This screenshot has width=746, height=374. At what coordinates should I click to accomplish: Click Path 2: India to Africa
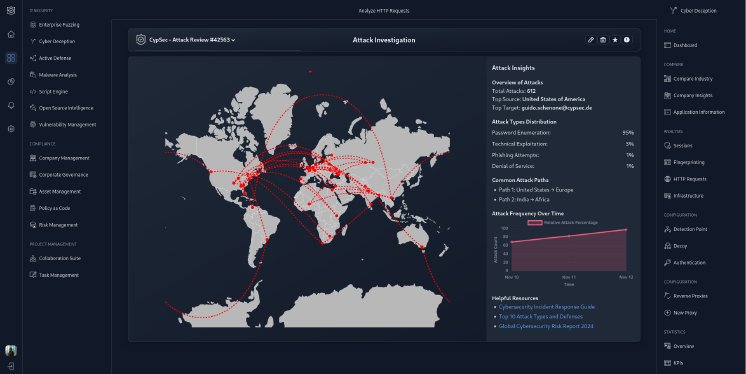click(524, 199)
